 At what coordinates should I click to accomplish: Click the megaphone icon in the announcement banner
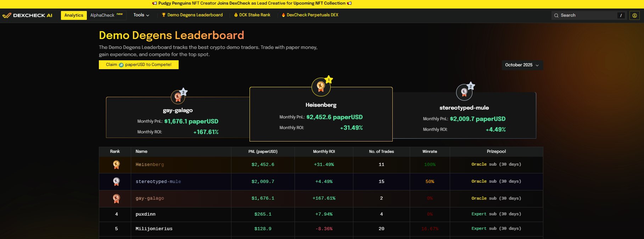pos(155,3)
